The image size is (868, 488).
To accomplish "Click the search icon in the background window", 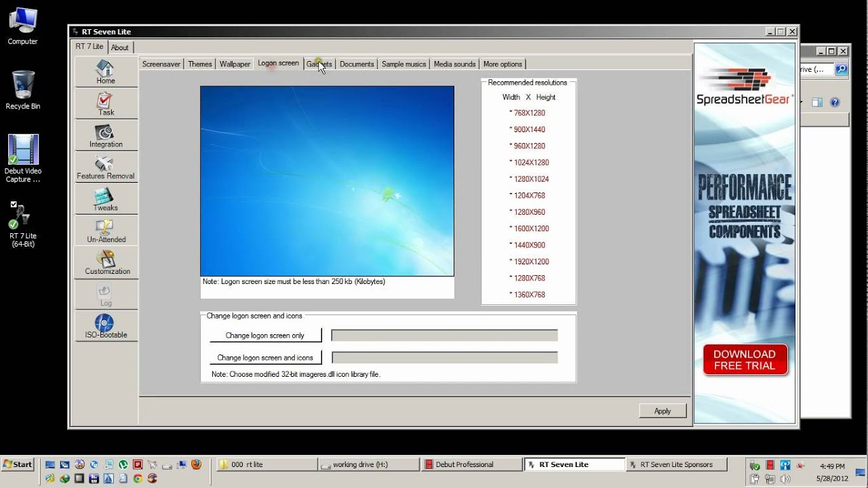I will pos(841,69).
